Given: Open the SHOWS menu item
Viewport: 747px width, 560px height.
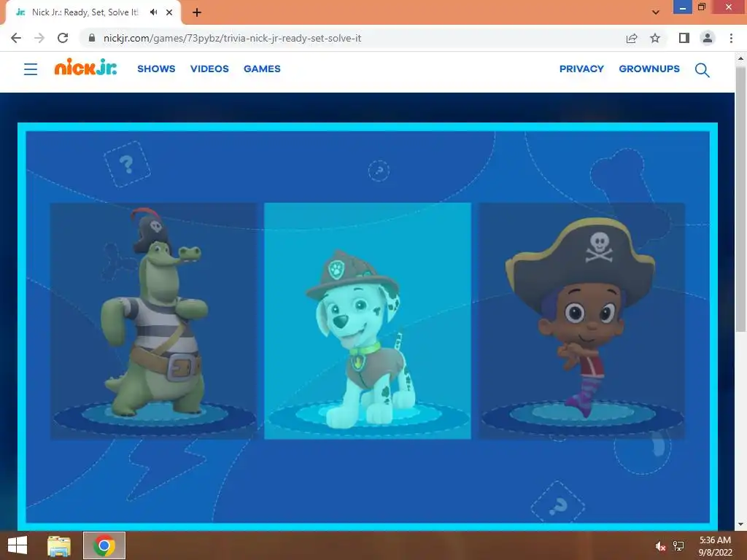Looking at the screenshot, I should point(156,69).
